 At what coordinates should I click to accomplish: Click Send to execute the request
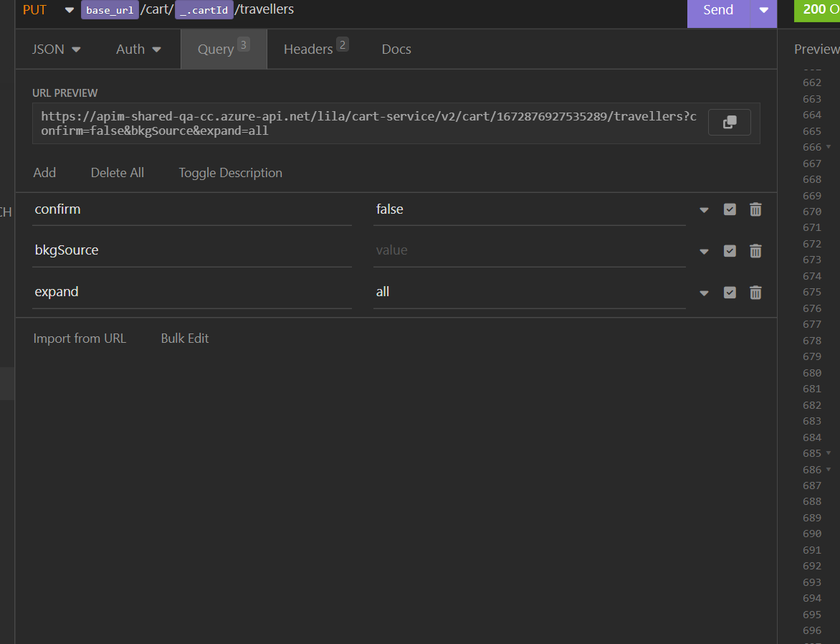coord(717,10)
